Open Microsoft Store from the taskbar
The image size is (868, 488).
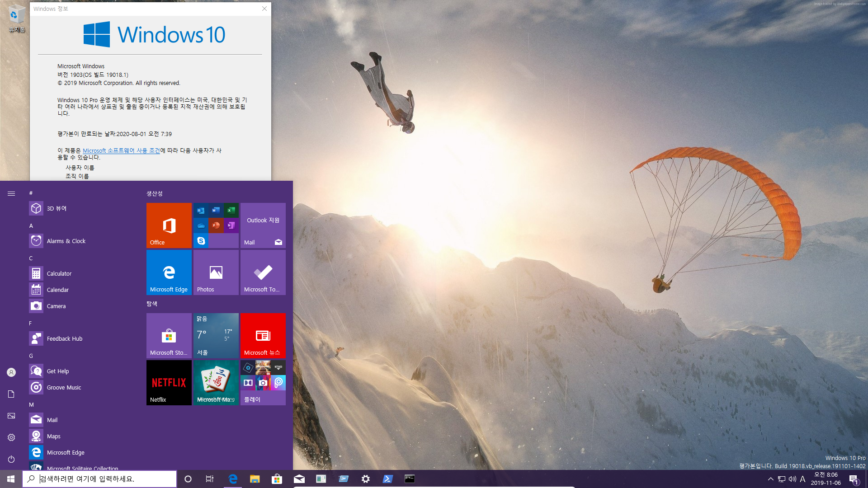pos(277,479)
